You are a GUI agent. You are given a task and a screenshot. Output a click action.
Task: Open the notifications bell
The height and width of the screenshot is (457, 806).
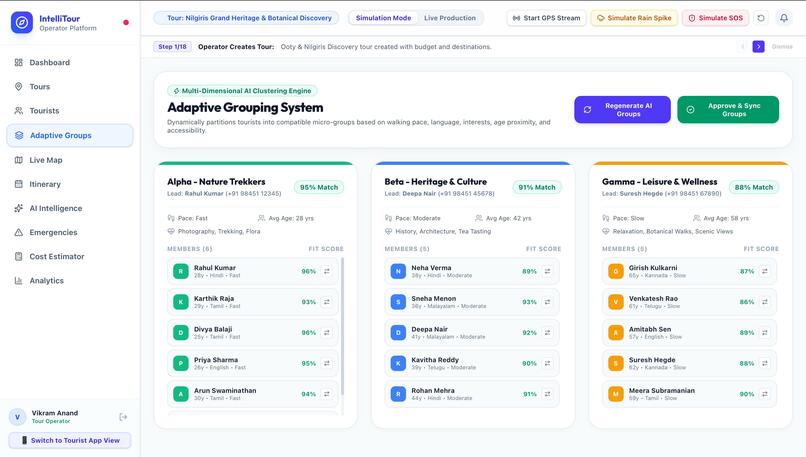coord(784,18)
